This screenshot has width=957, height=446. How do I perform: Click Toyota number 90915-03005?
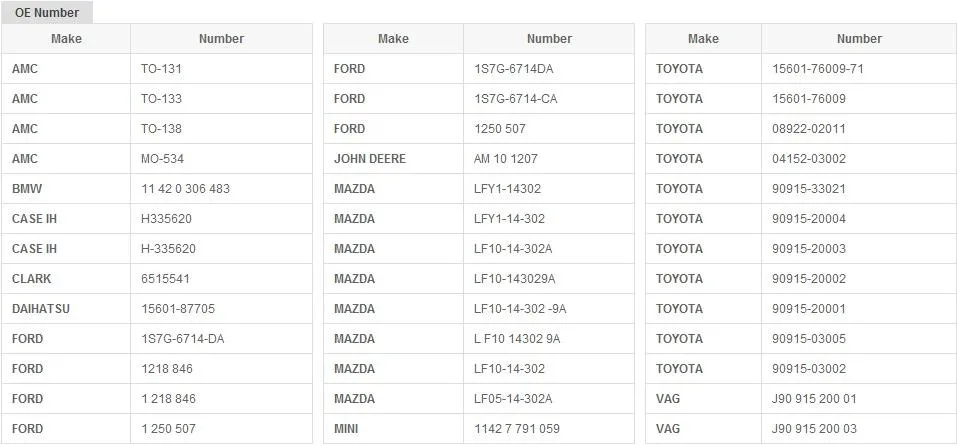(859, 339)
